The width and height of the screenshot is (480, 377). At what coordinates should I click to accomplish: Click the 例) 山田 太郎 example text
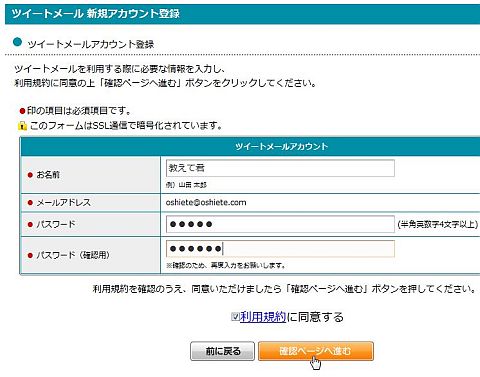pyautogui.click(x=186, y=185)
